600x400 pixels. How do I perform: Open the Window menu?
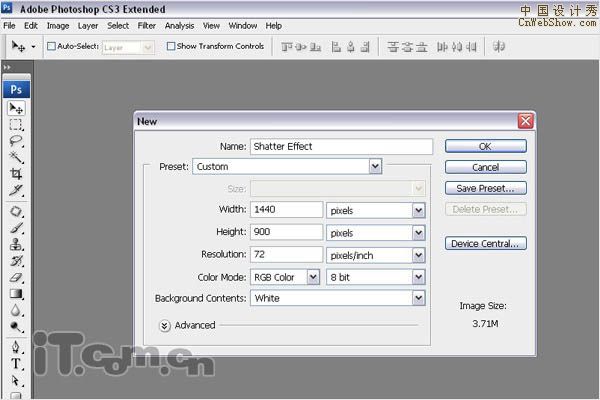click(243, 26)
